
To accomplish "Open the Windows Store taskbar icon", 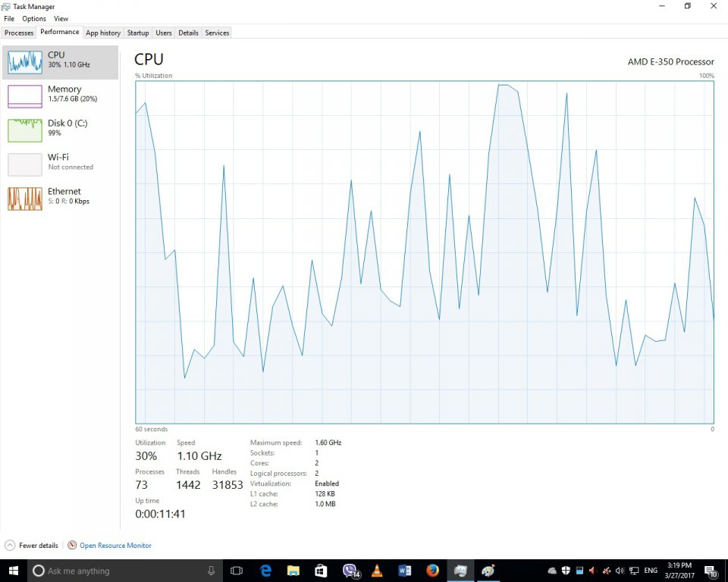I will tap(321, 571).
